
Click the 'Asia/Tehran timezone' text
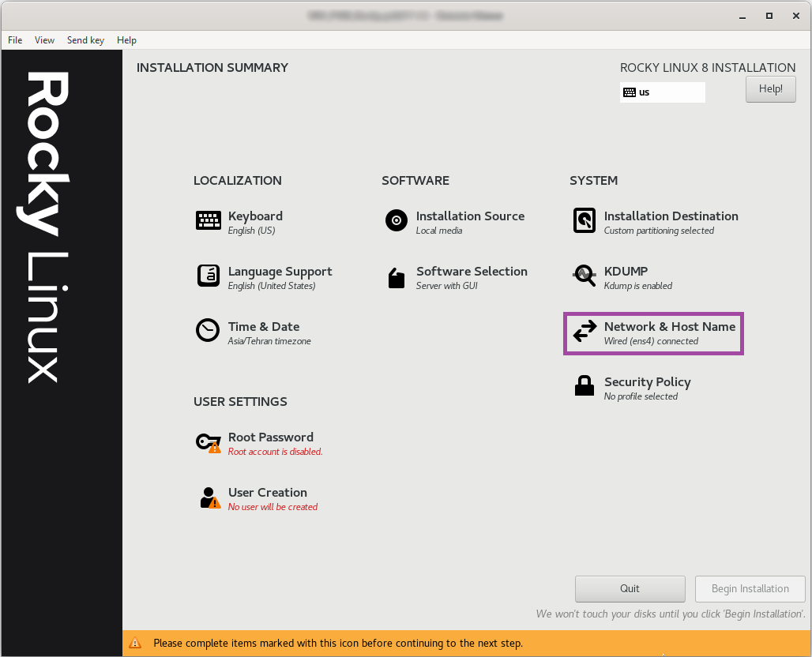[269, 341]
